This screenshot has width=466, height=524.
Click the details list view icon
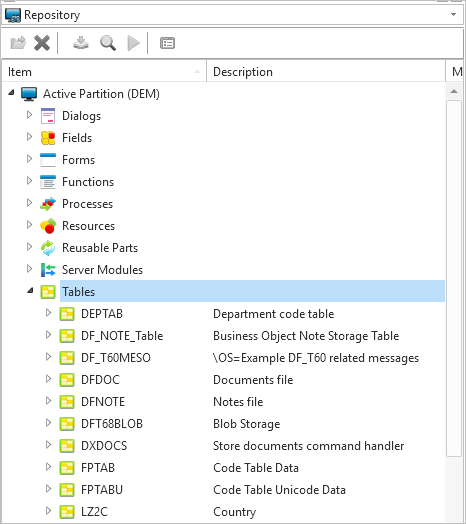click(167, 43)
